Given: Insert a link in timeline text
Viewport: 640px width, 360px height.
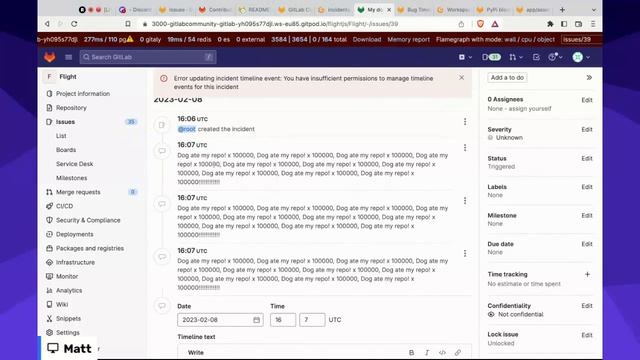Looking at the screenshot, I should point(458,353).
